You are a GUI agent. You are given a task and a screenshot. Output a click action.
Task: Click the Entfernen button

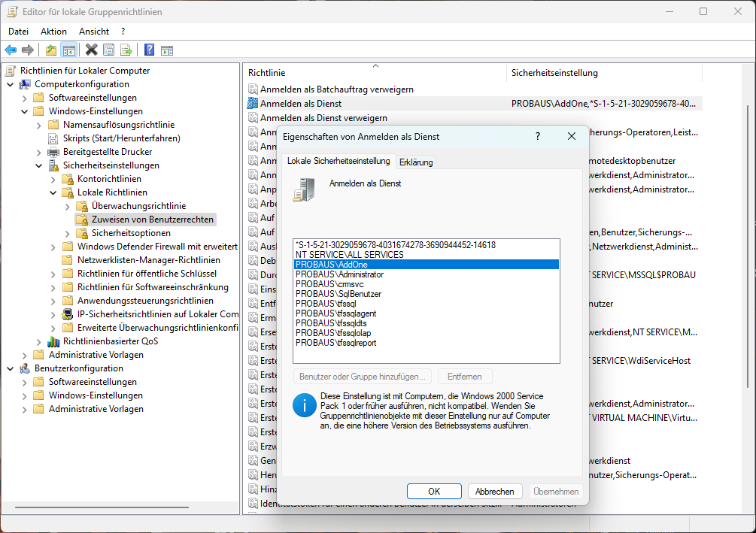(x=465, y=376)
